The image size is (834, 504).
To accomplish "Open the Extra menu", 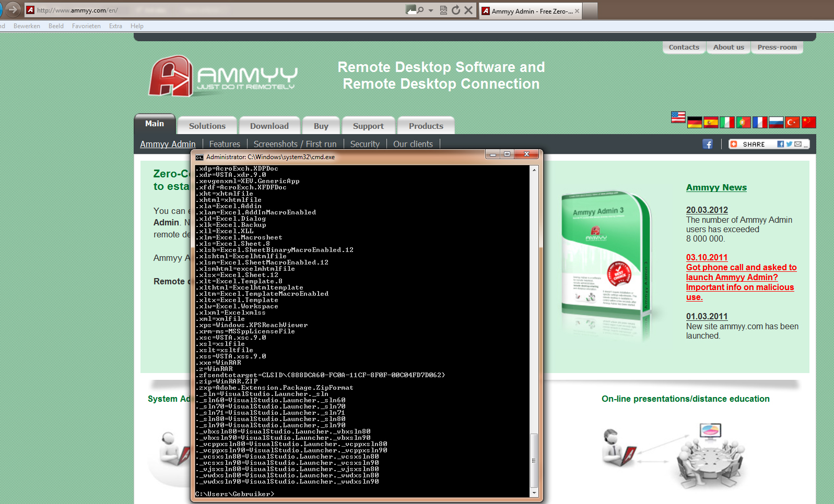I will click(x=115, y=26).
